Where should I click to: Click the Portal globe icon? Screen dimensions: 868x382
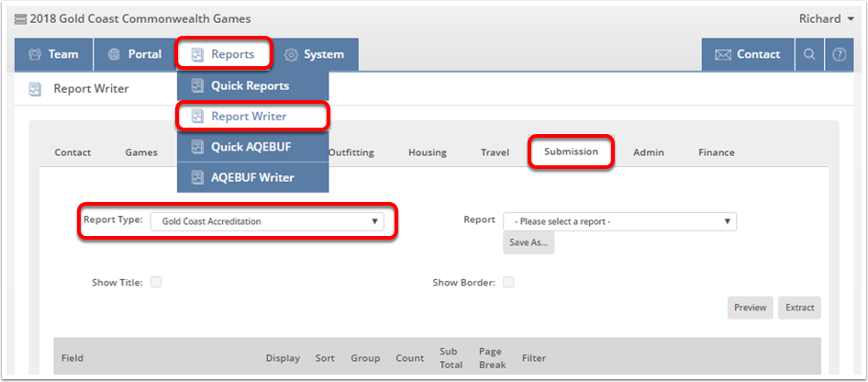(114, 54)
